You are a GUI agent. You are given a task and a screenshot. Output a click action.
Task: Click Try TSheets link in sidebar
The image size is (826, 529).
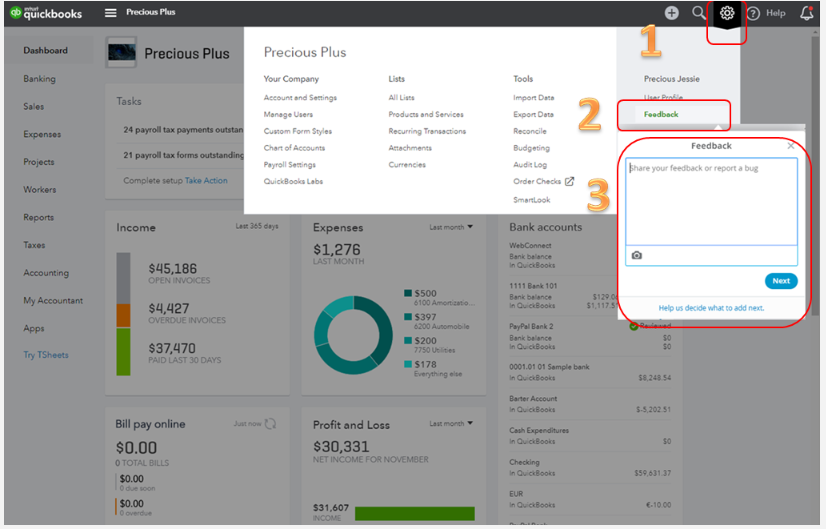[x=46, y=355]
